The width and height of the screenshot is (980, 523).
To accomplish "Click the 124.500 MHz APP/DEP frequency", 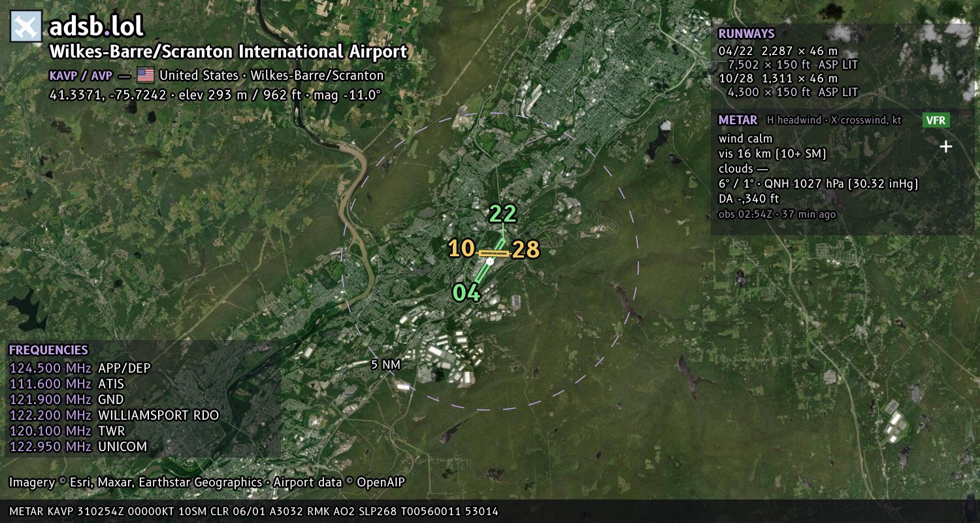I will click(80, 368).
